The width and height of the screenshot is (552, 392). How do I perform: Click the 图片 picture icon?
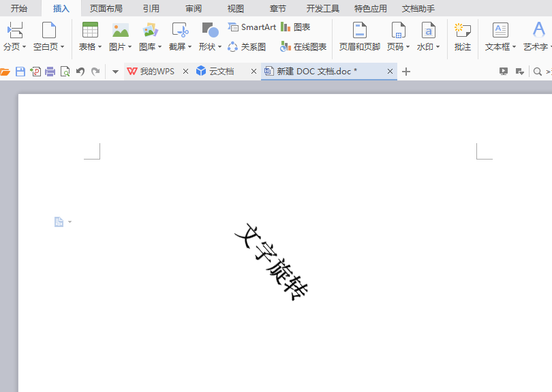pyautogui.click(x=121, y=30)
